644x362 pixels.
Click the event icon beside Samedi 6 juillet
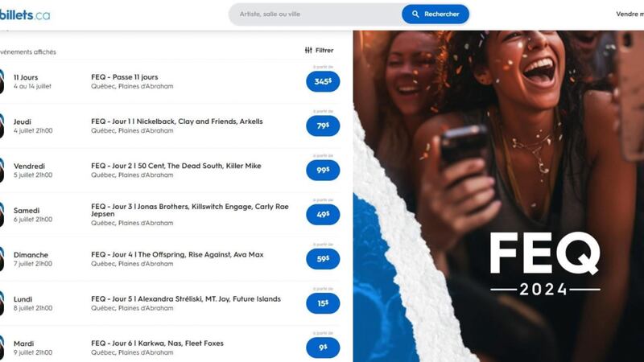(x=2, y=214)
